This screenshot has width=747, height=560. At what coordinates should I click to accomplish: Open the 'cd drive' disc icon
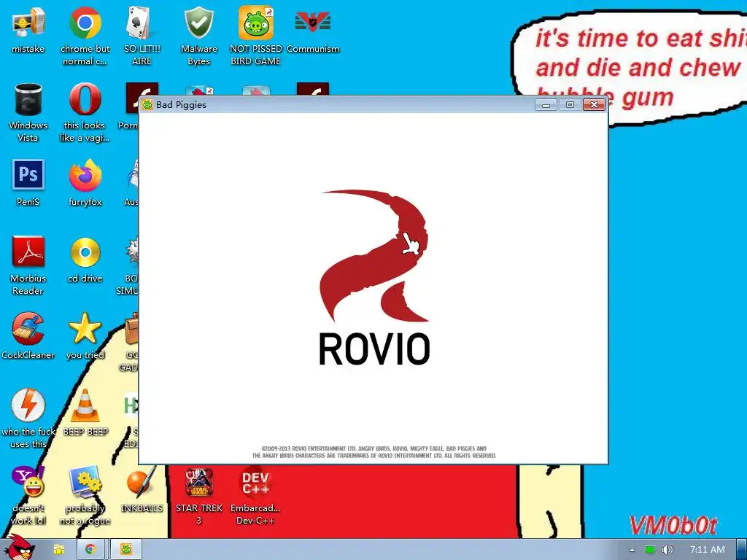(x=85, y=252)
